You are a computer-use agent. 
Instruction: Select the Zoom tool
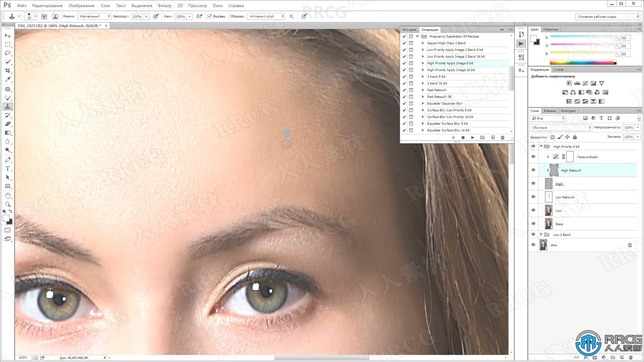tap(7, 205)
